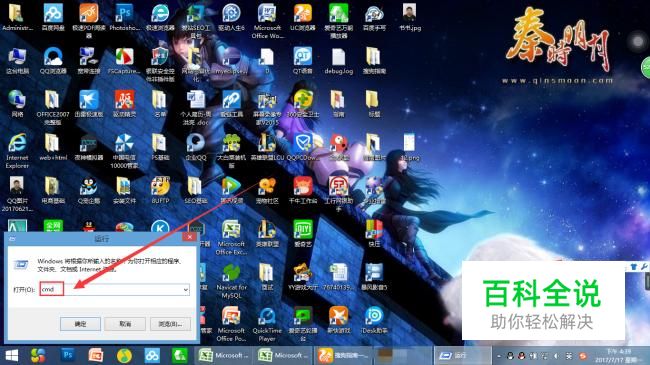Select the 极速浏览器 desktop icon

click(160, 18)
